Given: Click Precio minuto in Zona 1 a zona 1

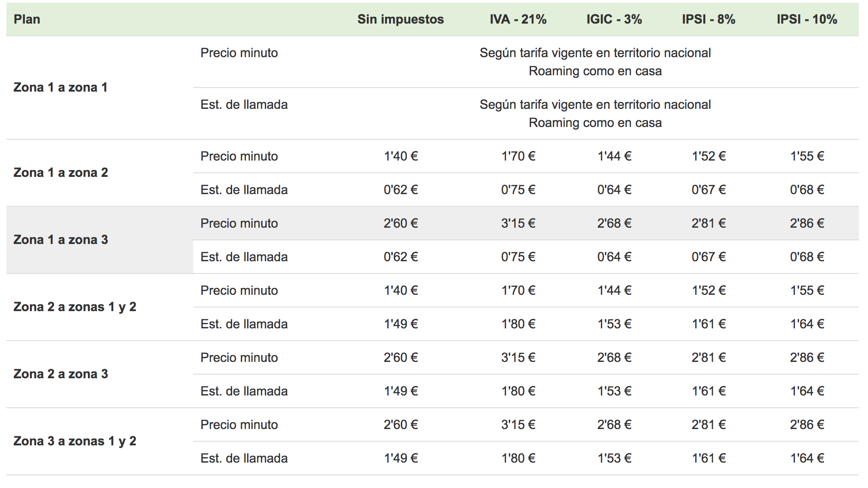Looking at the screenshot, I should pyautogui.click(x=239, y=53).
